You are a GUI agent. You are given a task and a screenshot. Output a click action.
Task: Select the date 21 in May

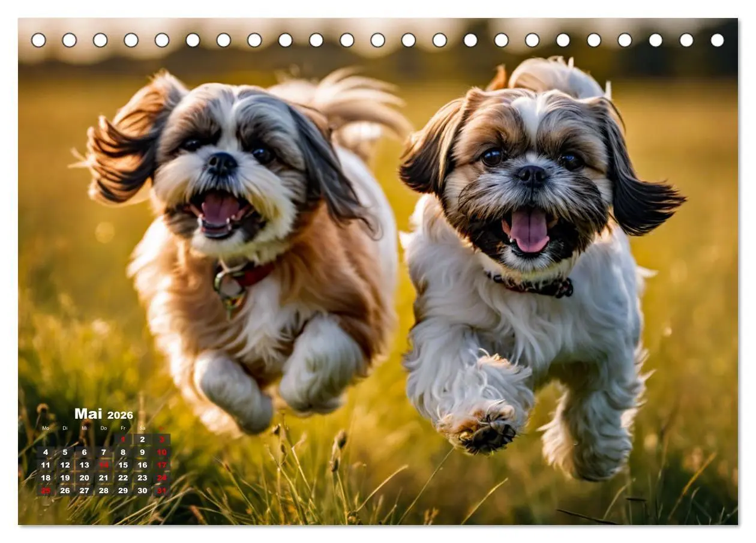(x=104, y=478)
